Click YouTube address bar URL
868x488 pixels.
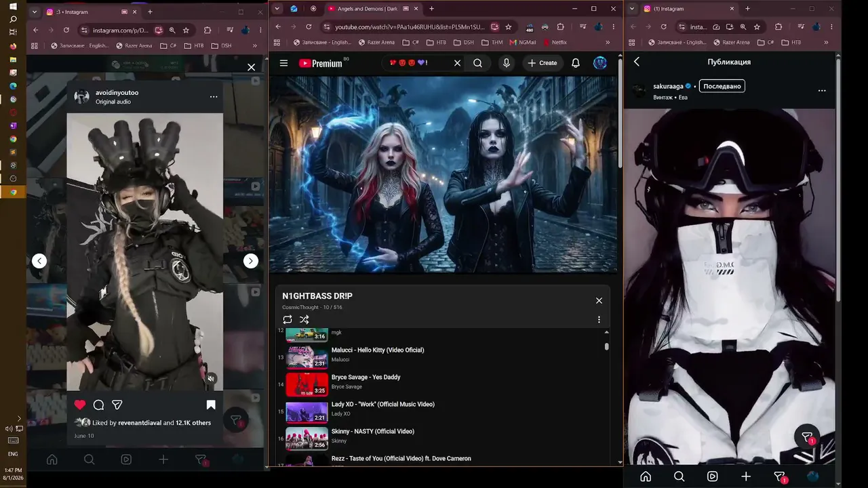tap(410, 27)
